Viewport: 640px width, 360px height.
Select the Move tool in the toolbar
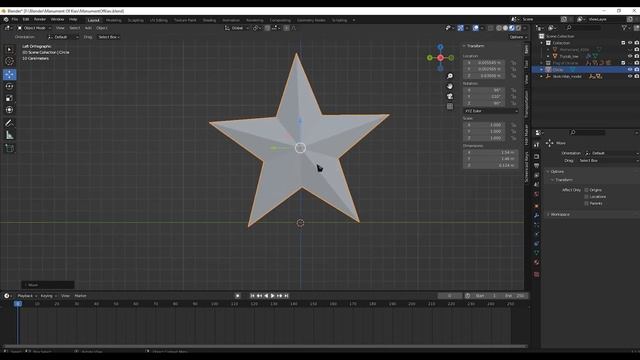(9, 74)
